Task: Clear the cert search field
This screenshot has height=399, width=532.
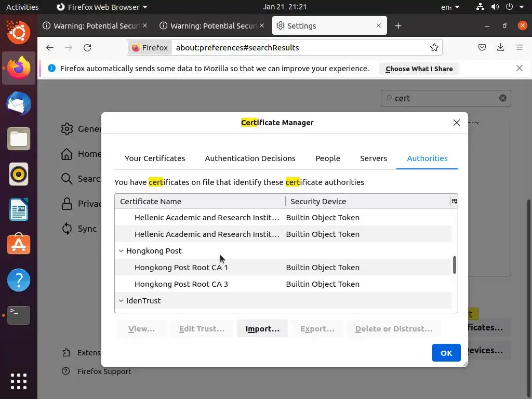Action: pyautogui.click(x=503, y=98)
